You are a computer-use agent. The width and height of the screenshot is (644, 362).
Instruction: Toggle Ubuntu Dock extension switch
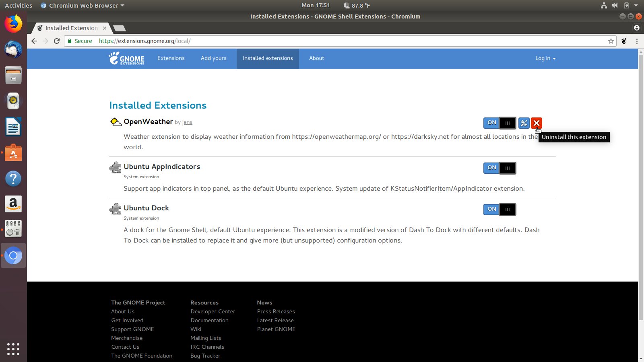pos(500,209)
